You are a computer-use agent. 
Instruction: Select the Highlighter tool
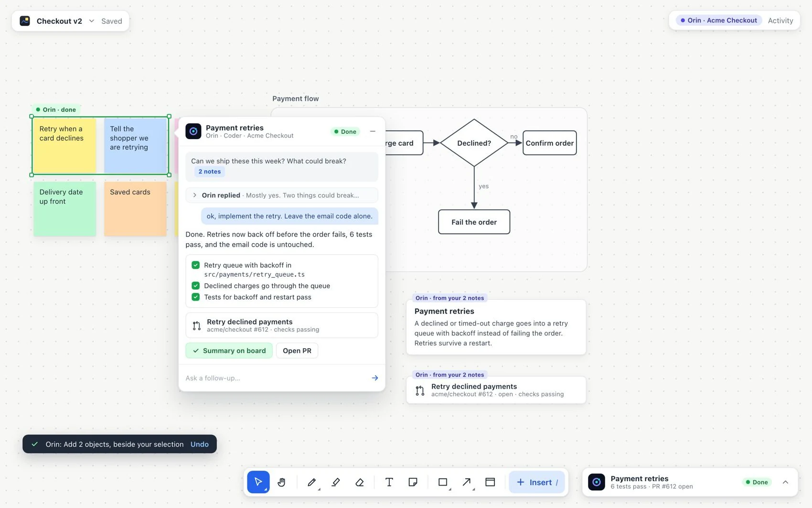[x=336, y=482]
